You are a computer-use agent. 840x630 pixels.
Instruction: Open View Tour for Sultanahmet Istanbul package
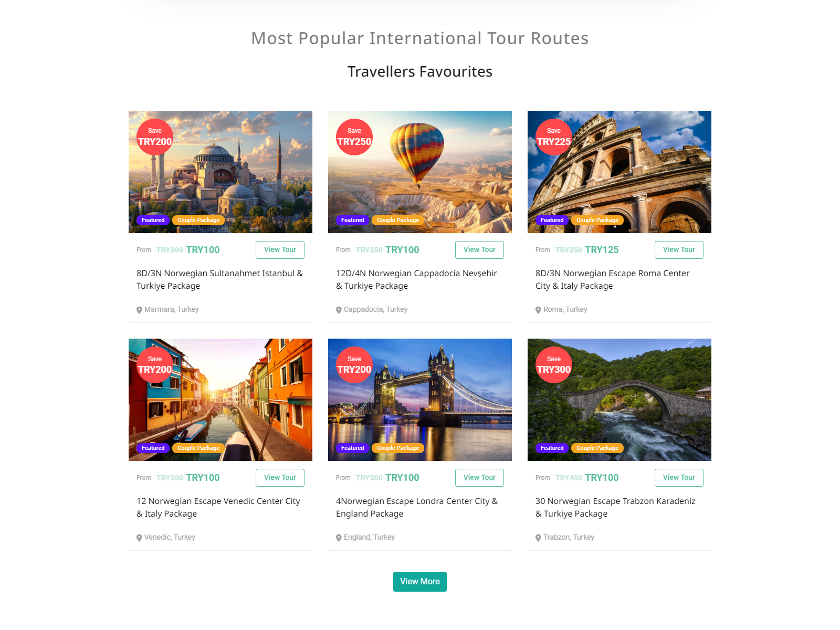point(280,250)
